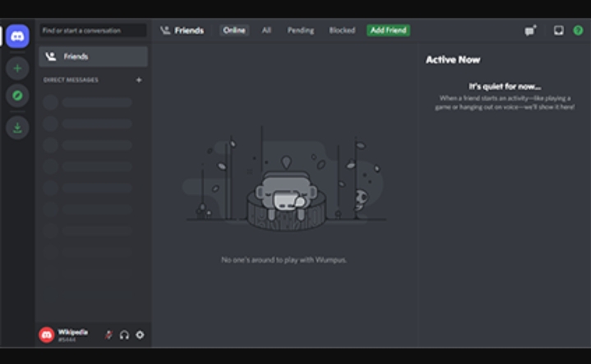Open User Settings with the gear icon
This screenshot has height=364, width=591.
point(140,334)
